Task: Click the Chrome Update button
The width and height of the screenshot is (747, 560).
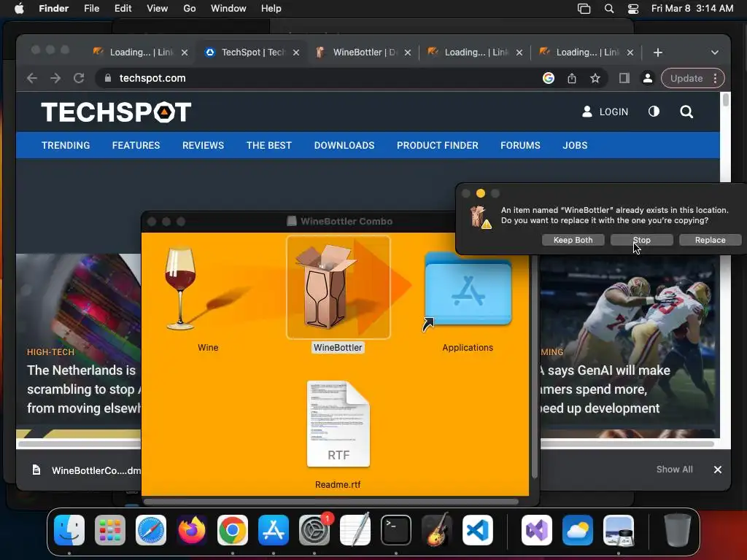Action: tap(686, 79)
